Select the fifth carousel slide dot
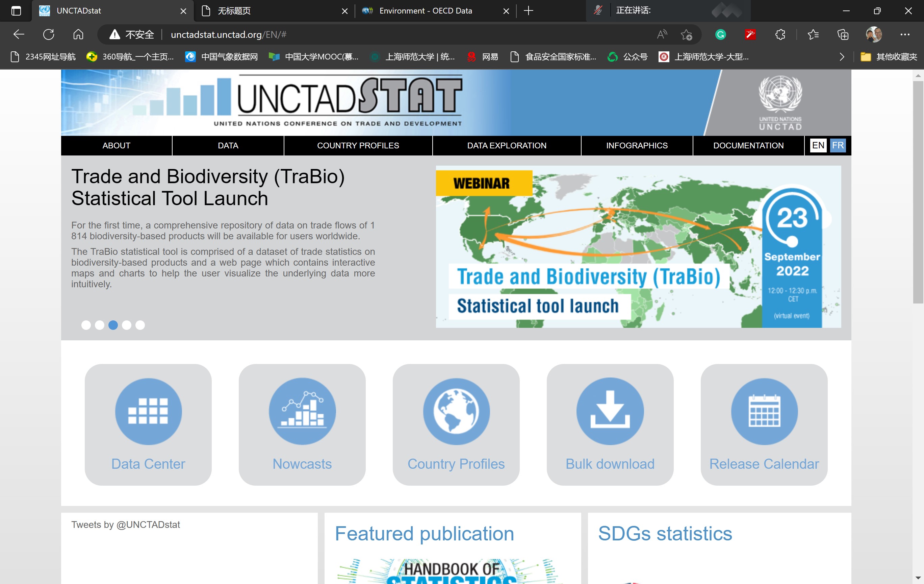 pos(140,325)
